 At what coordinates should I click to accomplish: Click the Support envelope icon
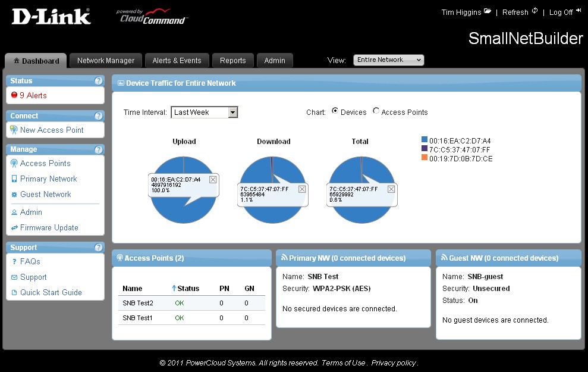pyautogui.click(x=14, y=277)
